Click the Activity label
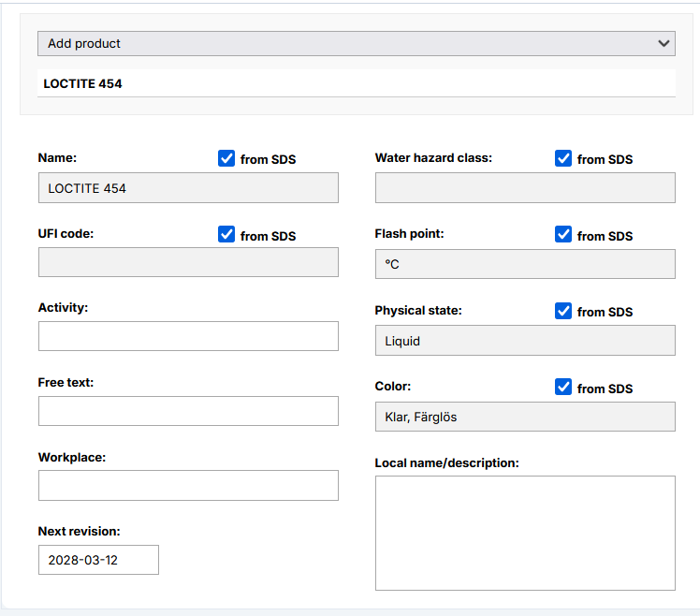The height and width of the screenshot is (616, 700). (63, 307)
